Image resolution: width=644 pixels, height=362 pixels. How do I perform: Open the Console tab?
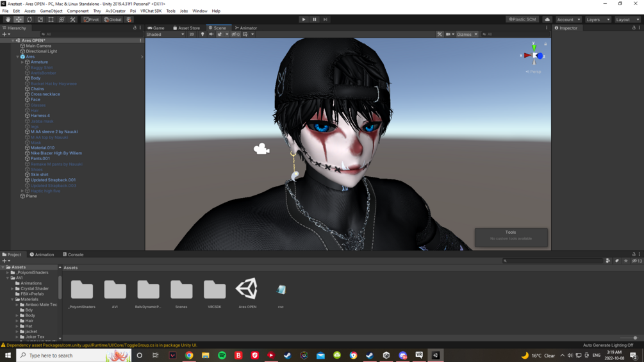73,254
